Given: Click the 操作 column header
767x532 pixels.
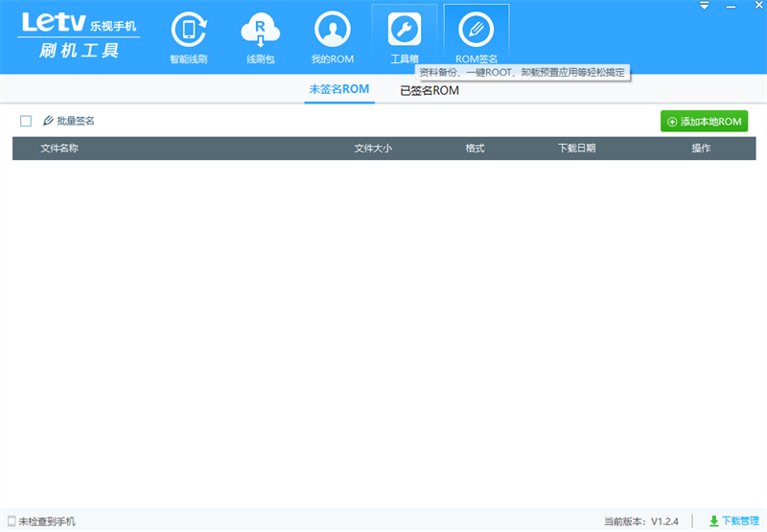Looking at the screenshot, I should click(x=701, y=149).
